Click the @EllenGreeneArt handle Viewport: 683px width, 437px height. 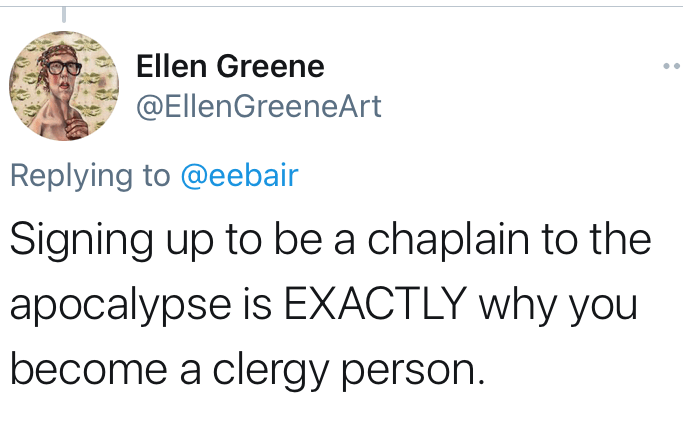(258, 106)
